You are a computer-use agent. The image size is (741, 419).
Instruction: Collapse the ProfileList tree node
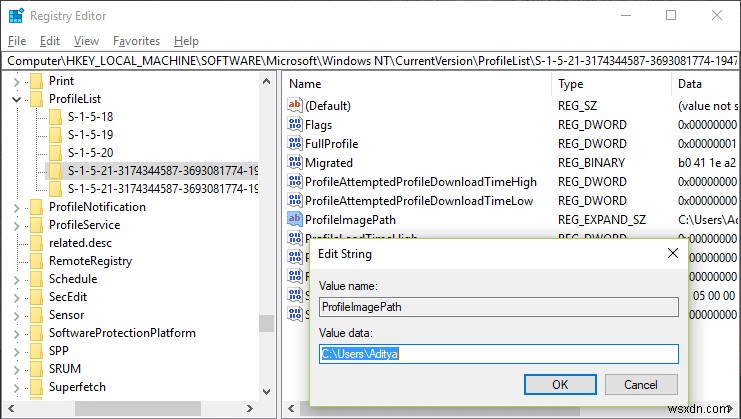[17, 99]
